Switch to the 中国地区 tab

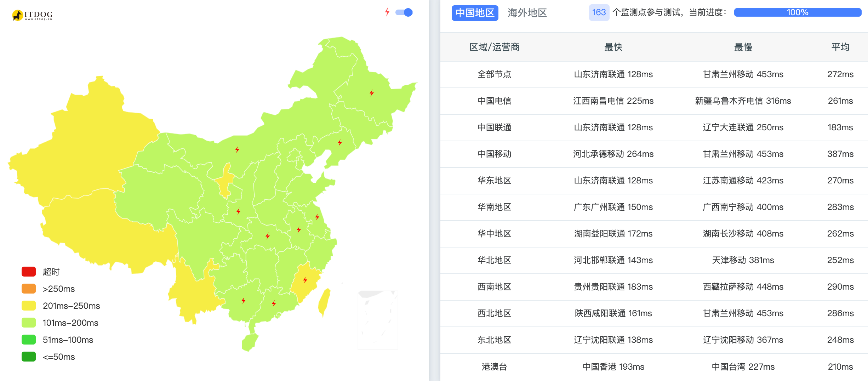[475, 13]
